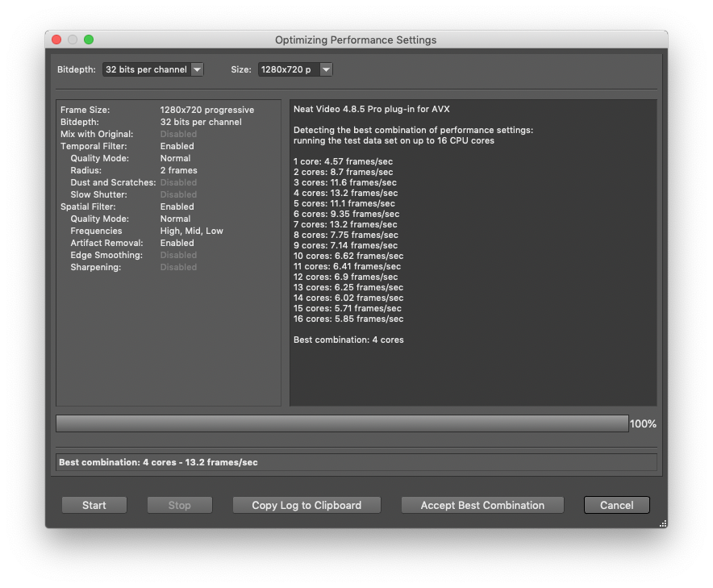This screenshot has width=713, height=588.
Task: Click the Radius '2 frames' value
Action: [x=179, y=170]
